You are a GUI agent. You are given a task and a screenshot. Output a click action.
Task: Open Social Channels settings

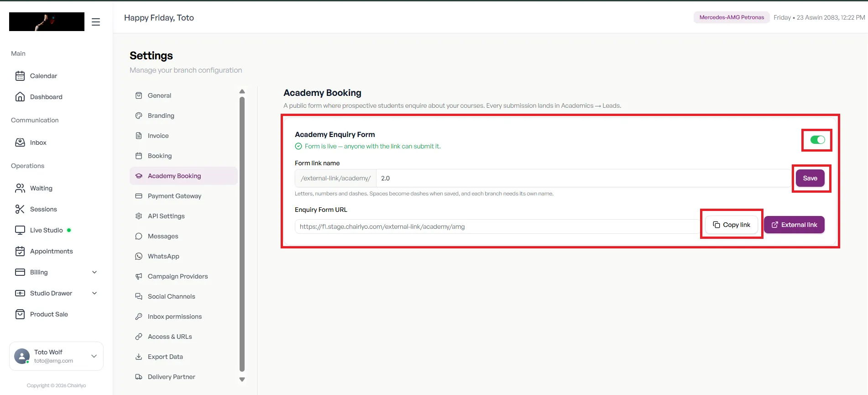[183, 296]
